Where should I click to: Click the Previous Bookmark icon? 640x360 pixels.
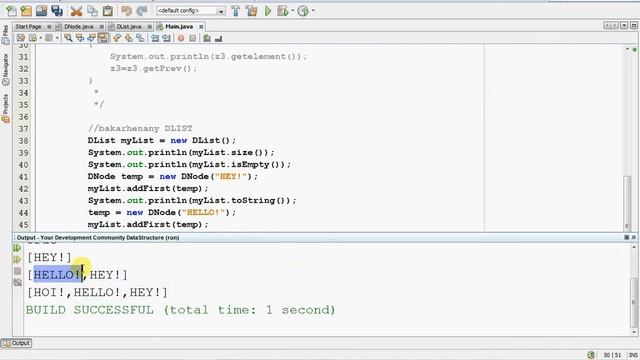[117, 38]
